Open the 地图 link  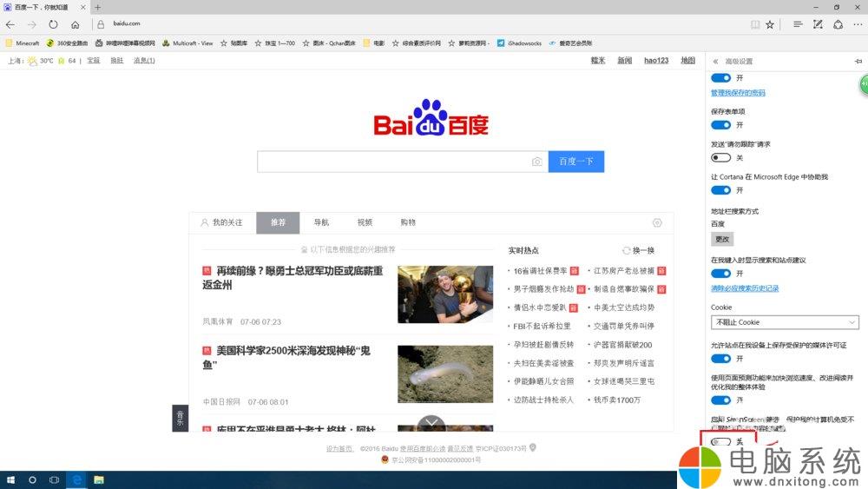(x=687, y=60)
